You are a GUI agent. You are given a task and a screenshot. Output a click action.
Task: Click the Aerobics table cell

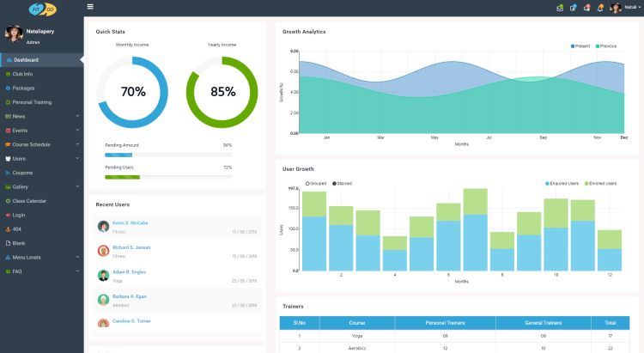click(x=357, y=348)
